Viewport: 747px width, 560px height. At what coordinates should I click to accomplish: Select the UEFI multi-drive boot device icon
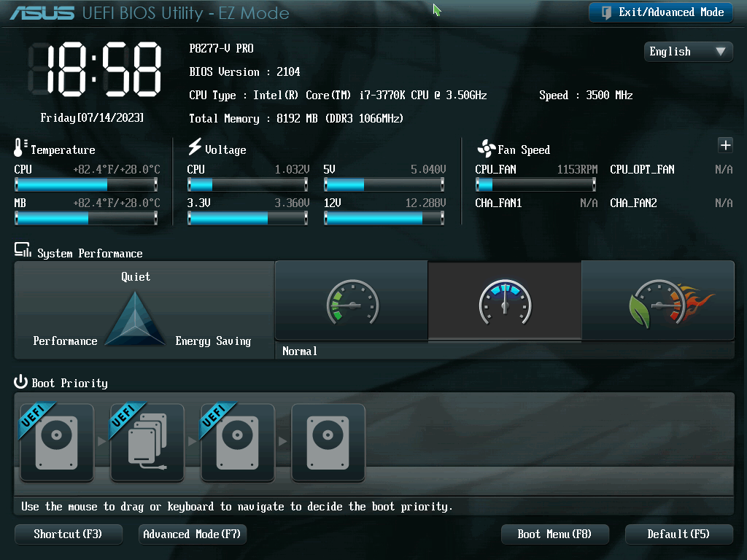tap(147, 443)
